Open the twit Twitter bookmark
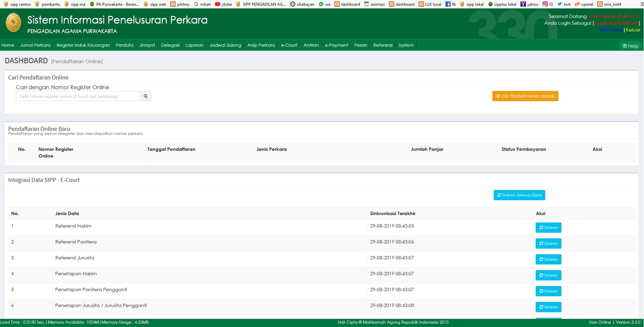This screenshot has height=327, width=644. tap(564, 4)
